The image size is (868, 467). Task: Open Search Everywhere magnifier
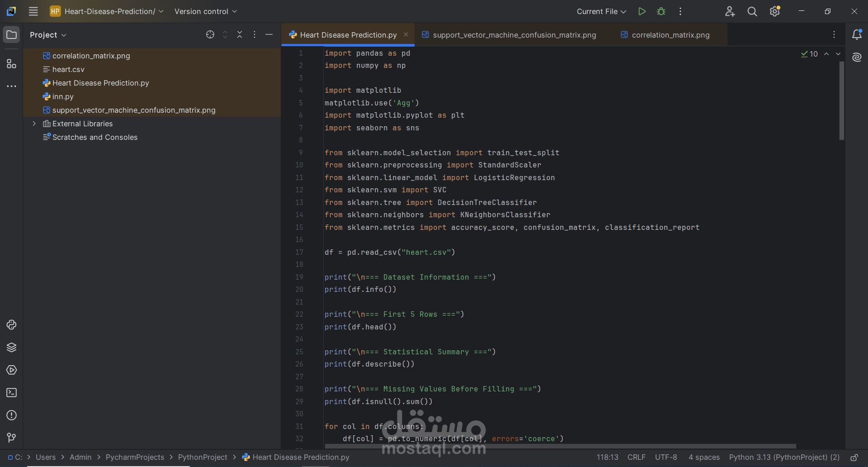coord(752,11)
